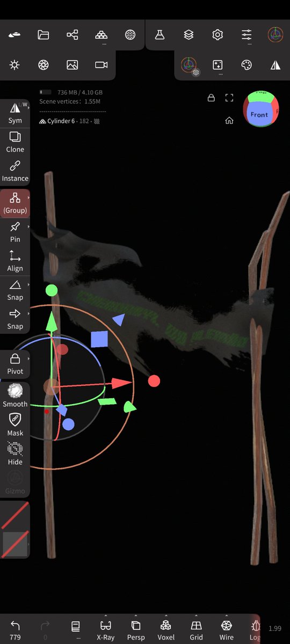Reset view with the home icon
This screenshot has width=290, height=644.
tap(229, 121)
